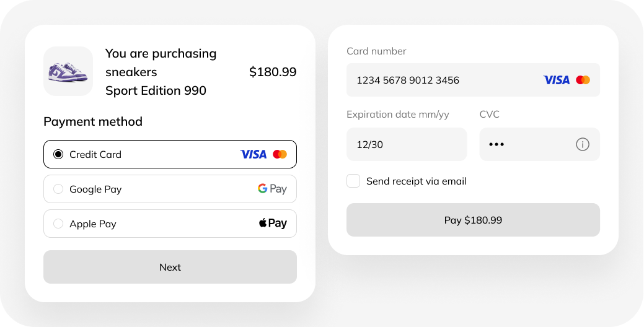Click the Mastercard logo on Credit Card option
This screenshot has width=644, height=327.
(280, 154)
